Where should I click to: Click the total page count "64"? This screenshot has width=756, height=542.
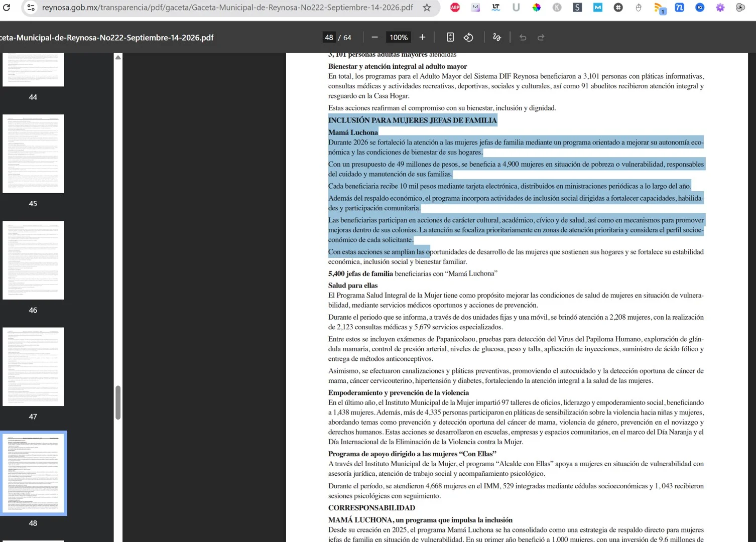[347, 38]
